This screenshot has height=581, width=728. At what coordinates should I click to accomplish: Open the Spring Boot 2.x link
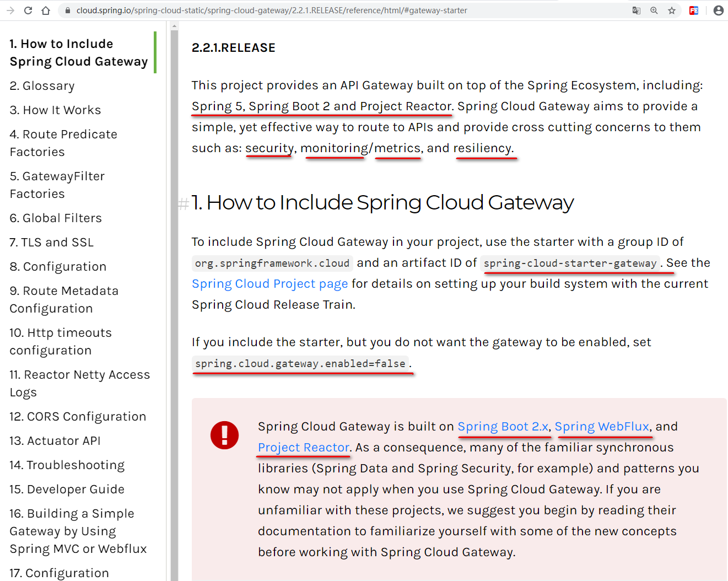tap(503, 427)
